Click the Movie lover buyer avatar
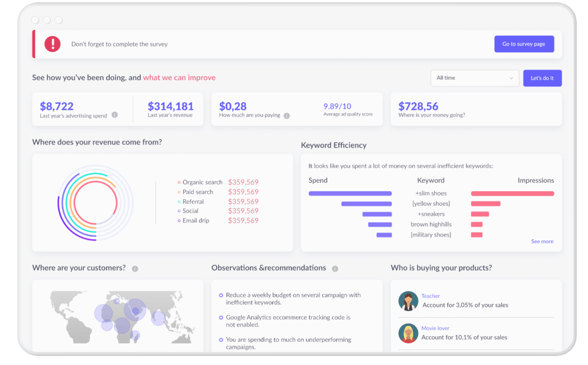 click(x=408, y=333)
